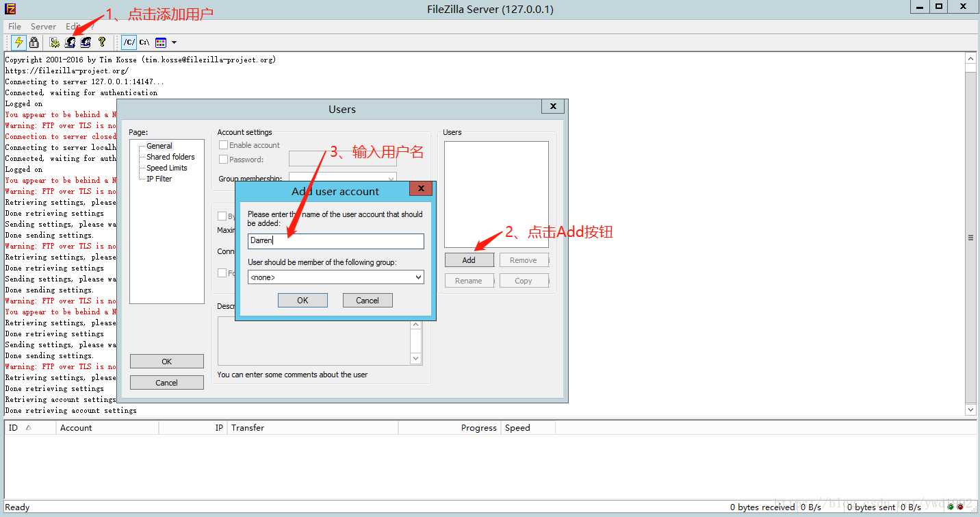The height and width of the screenshot is (517, 980).
Task: Select the General page in Users dialog
Action: coord(159,146)
